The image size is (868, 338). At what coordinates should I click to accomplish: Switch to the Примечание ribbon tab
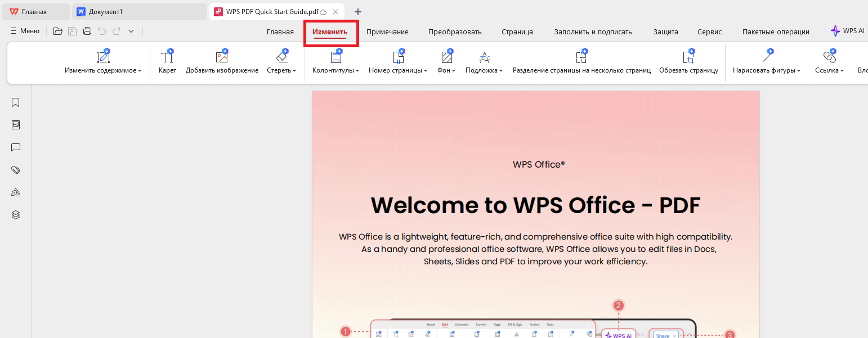tap(387, 31)
